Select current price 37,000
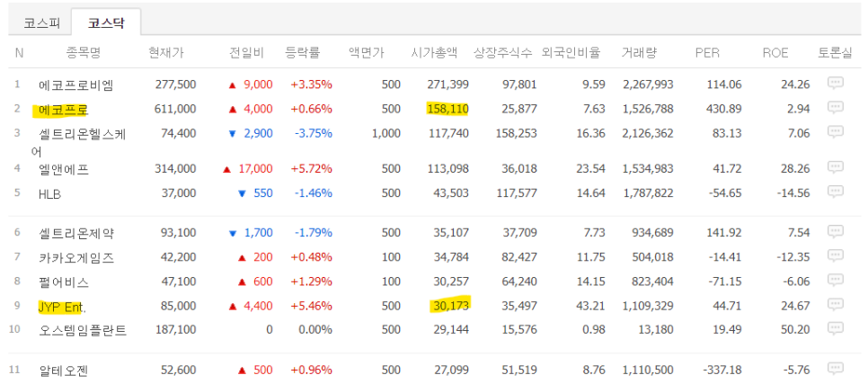868x384 pixels. point(178,192)
